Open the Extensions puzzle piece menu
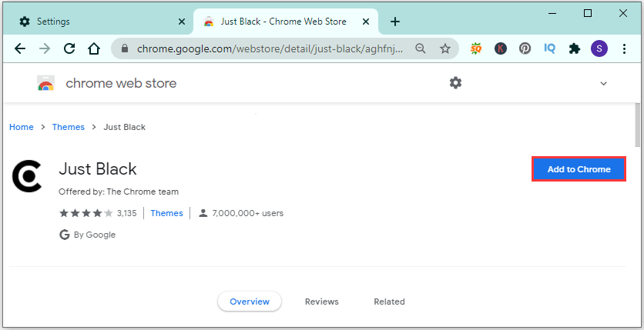The width and height of the screenshot is (644, 330). point(574,48)
